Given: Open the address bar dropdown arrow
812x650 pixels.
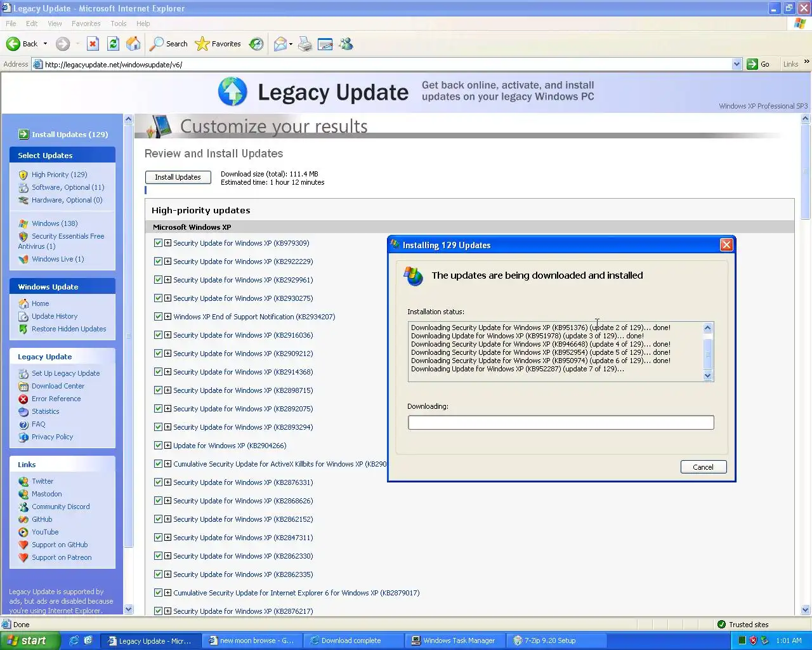Looking at the screenshot, I should point(737,64).
